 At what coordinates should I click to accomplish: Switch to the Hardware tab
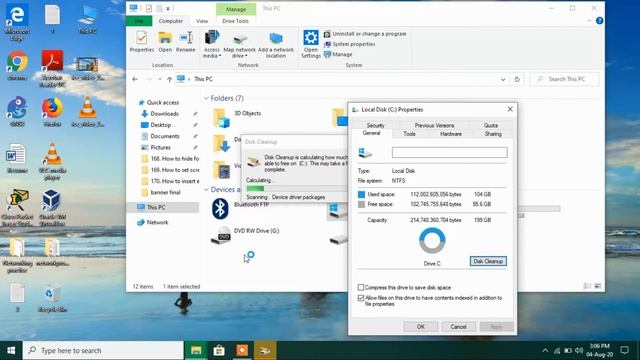(451, 134)
